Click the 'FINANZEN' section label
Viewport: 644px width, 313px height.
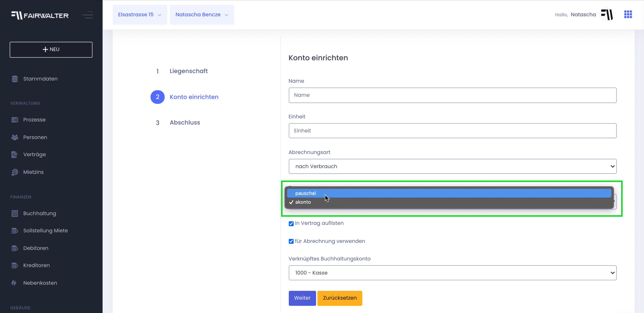21,197
